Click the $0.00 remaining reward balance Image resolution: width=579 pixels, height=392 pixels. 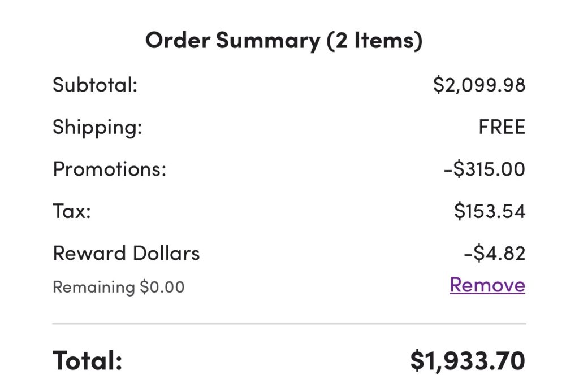point(162,287)
